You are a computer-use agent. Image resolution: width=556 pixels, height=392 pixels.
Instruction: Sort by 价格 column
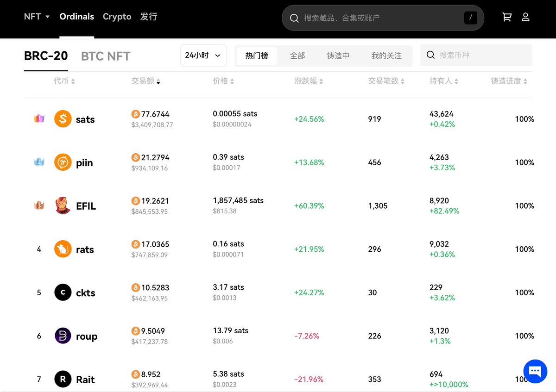coord(223,81)
